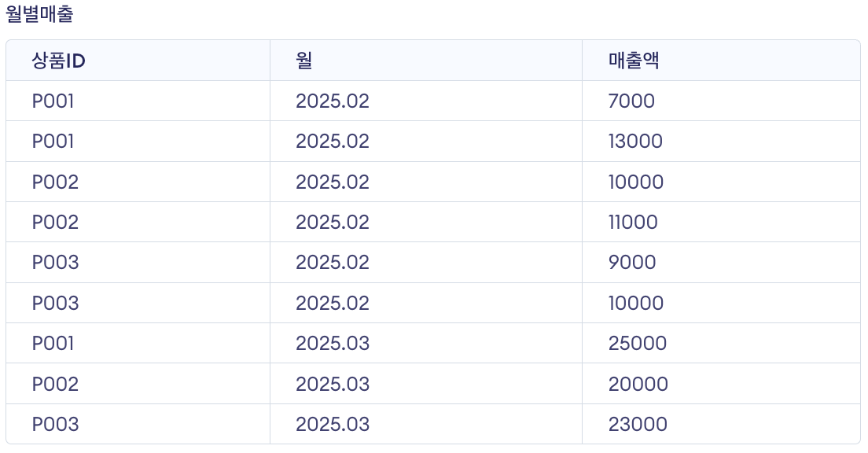Click P002 in the 2025.03 row

(138, 384)
